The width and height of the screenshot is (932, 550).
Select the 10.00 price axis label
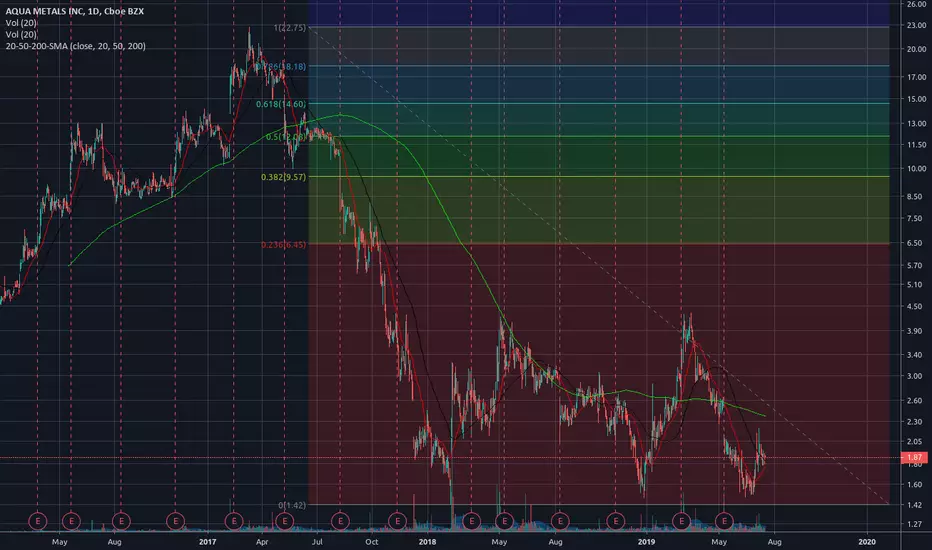(x=916, y=169)
